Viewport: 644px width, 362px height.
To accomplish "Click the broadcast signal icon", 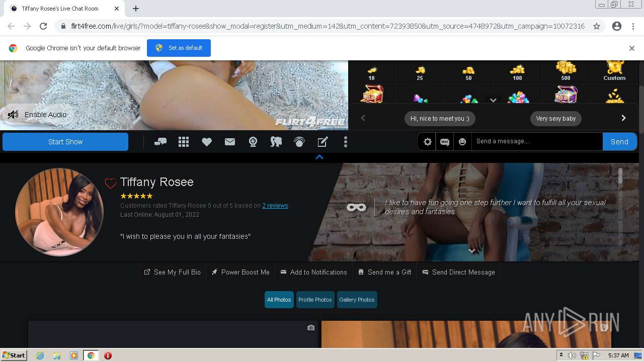I will click(x=299, y=142).
